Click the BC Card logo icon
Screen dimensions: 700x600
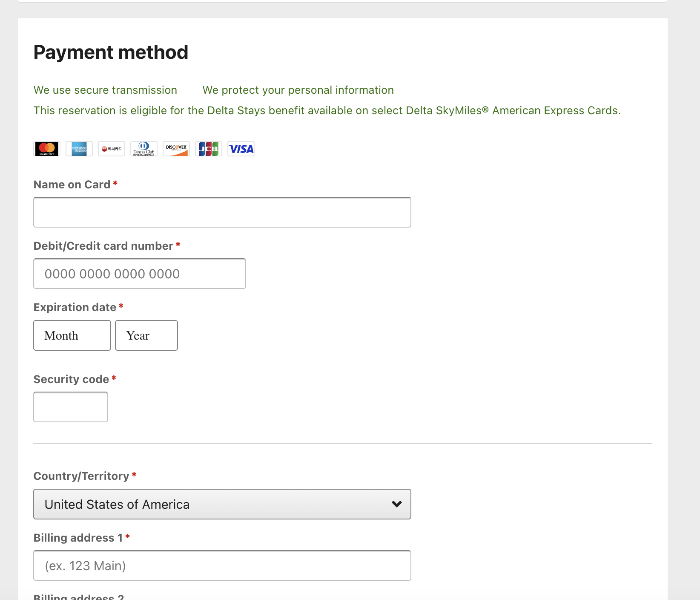112,149
